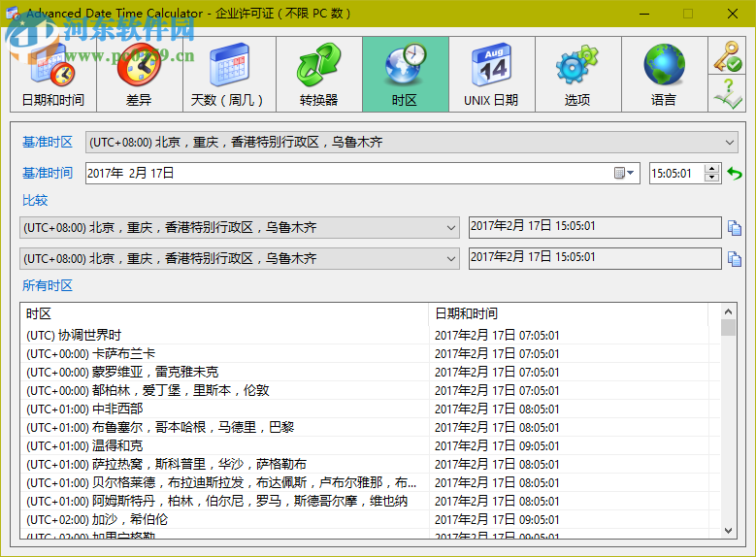The image size is (756, 557).
Task: Select the 蒙罗维亚，雷克雅未克 row
Action: coord(371,372)
